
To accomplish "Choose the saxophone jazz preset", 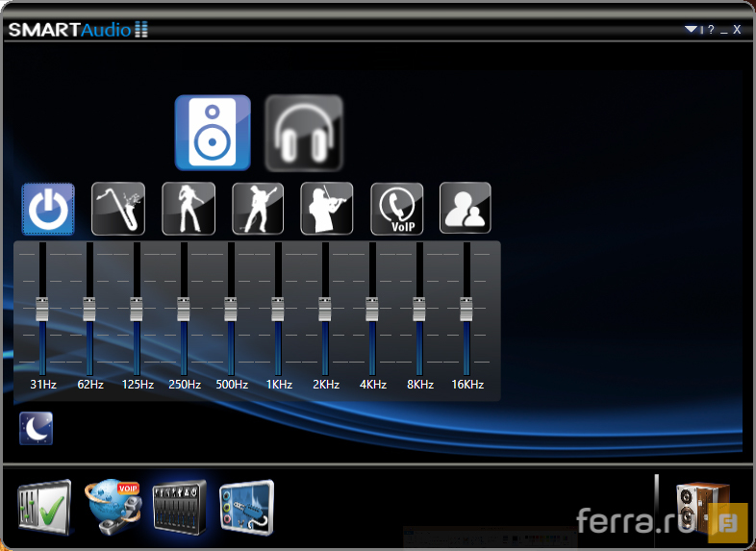I will tap(118, 209).
